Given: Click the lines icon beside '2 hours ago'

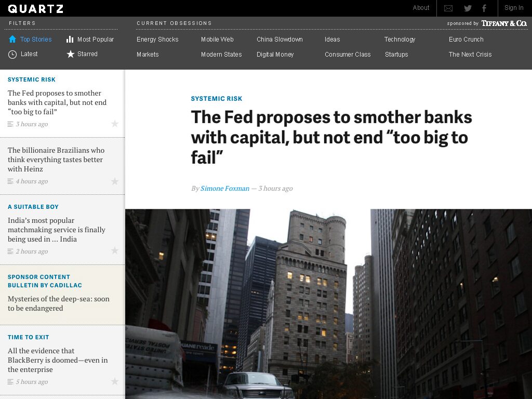Looking at the screenshot, I should coord(10,251).
